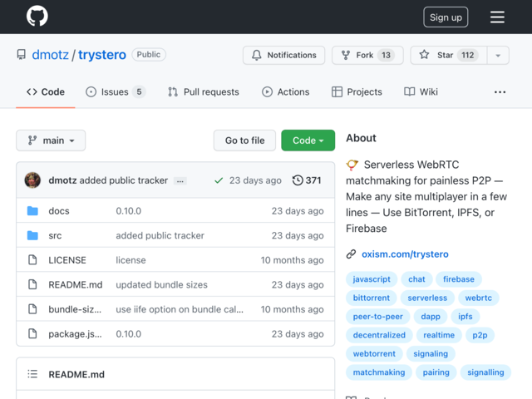Viewport: 532px width, 399px height.
Task: Click the src folder icon
Action: click(x=32, y=235)
